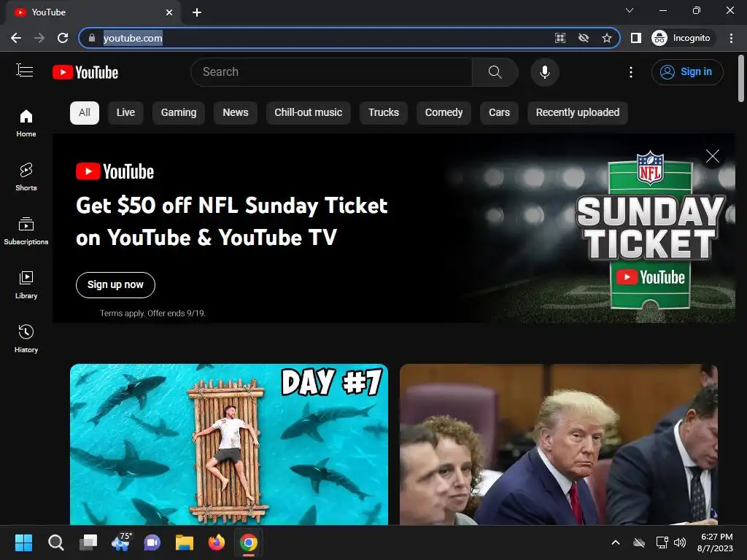
Task: Open the Windows Start menu
Action: pos(23,542)
